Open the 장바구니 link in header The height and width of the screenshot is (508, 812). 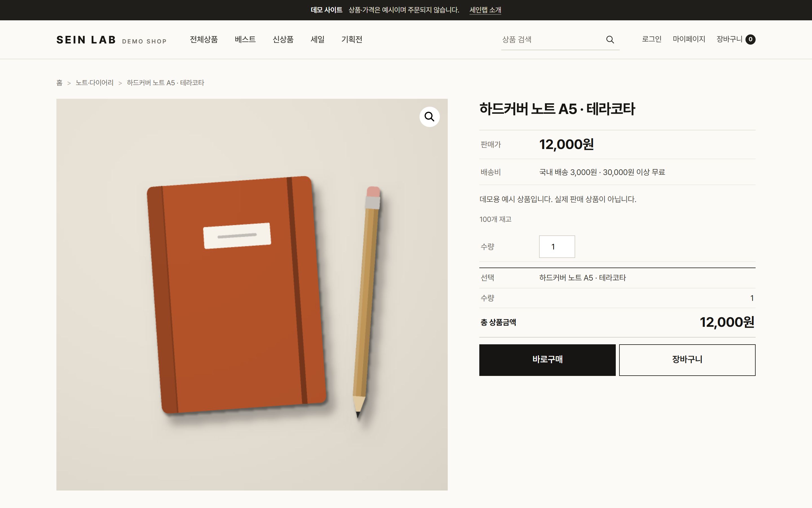click(729, 39)
